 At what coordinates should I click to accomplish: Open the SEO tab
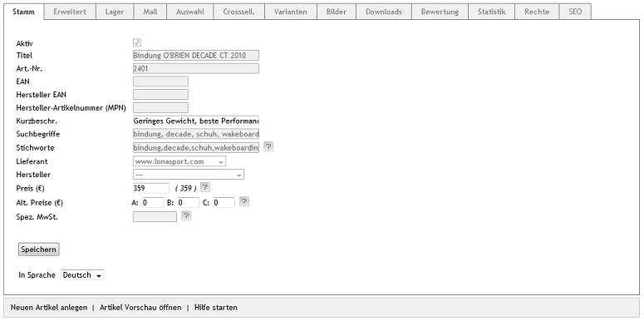(x=575, y=12)
